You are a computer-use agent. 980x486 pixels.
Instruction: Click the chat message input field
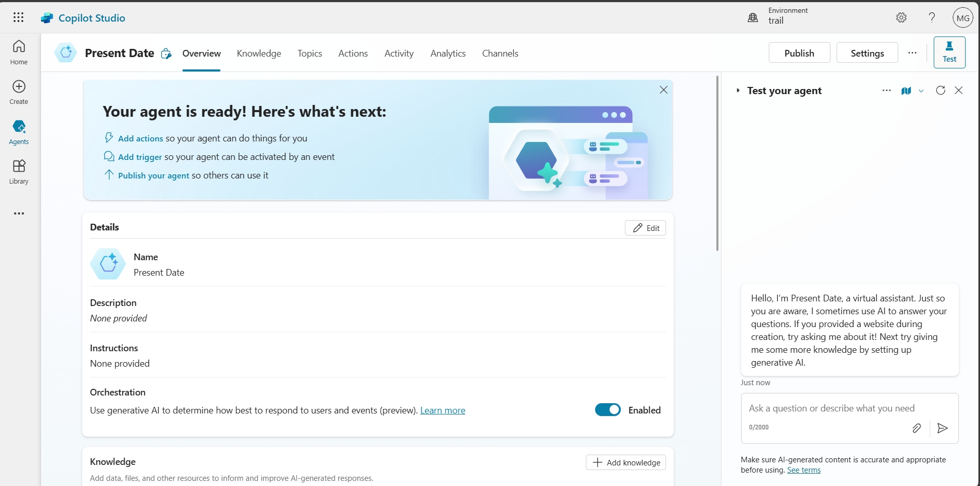coord(831,408)
